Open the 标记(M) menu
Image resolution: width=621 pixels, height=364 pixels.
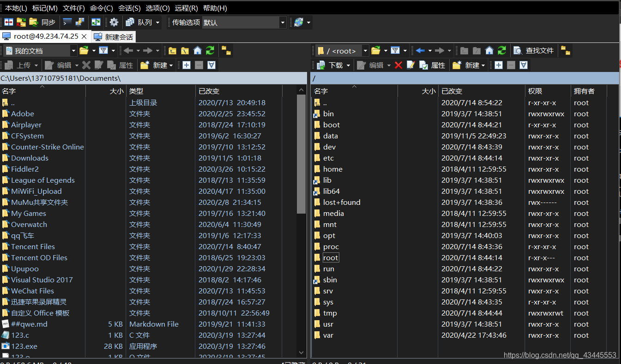click(45, 8)
